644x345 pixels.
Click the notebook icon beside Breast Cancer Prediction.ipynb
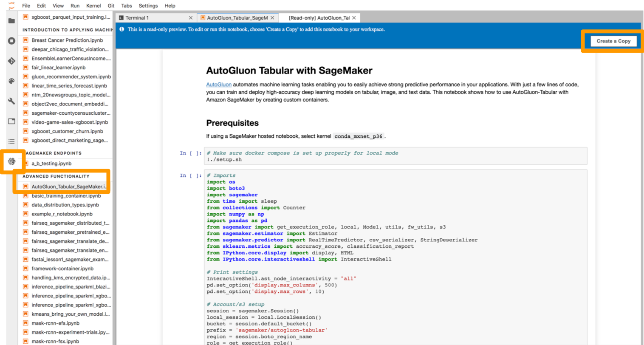25,40
